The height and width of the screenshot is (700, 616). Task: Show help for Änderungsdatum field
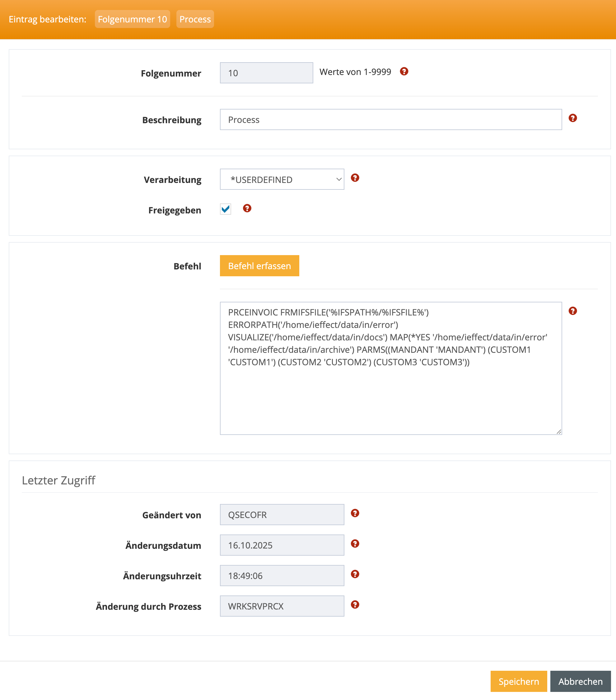tap(355, 544)
